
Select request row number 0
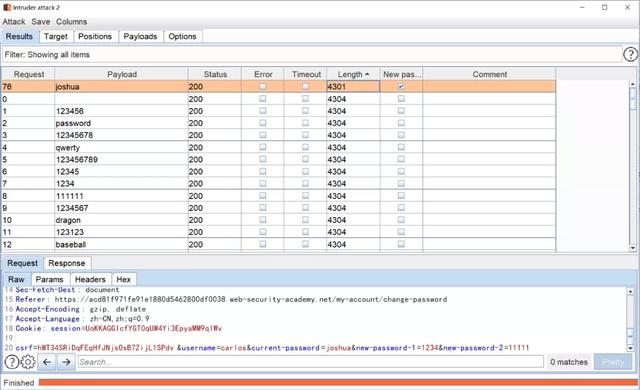coord(279,99)
